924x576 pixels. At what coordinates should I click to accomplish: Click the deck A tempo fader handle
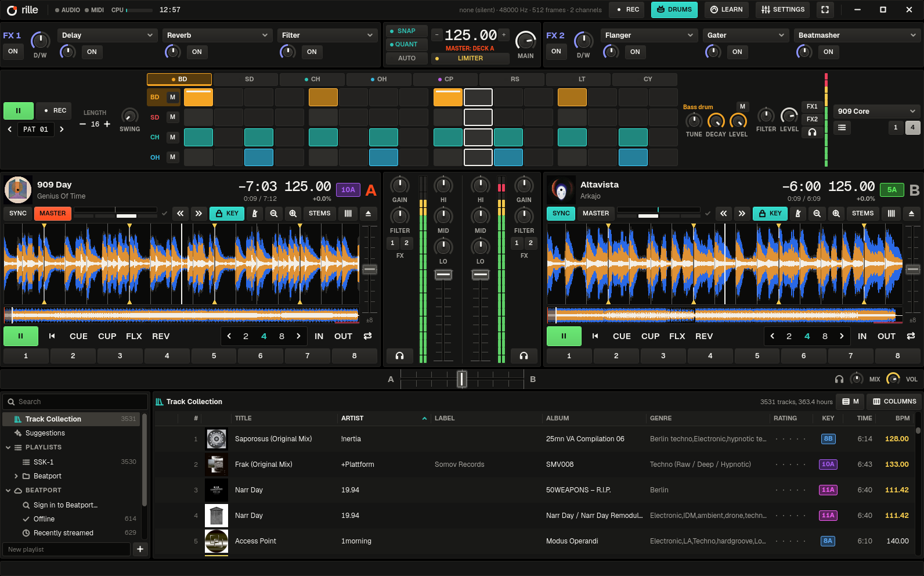pyautogui.click(x=370, y=269)
